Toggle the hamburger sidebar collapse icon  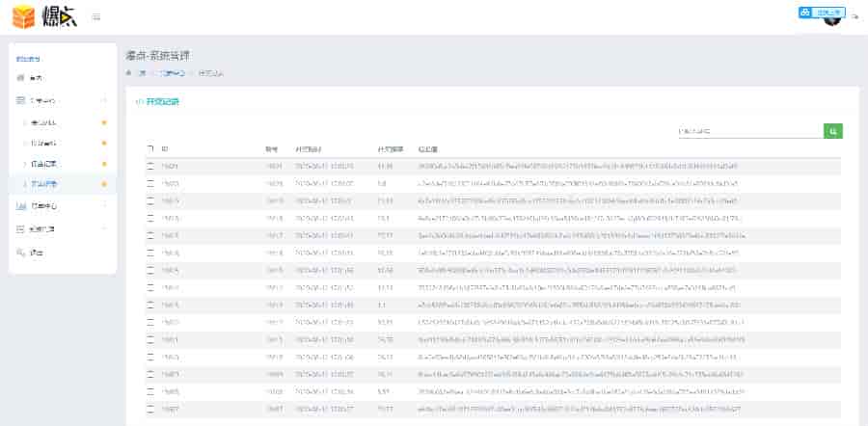96,17
